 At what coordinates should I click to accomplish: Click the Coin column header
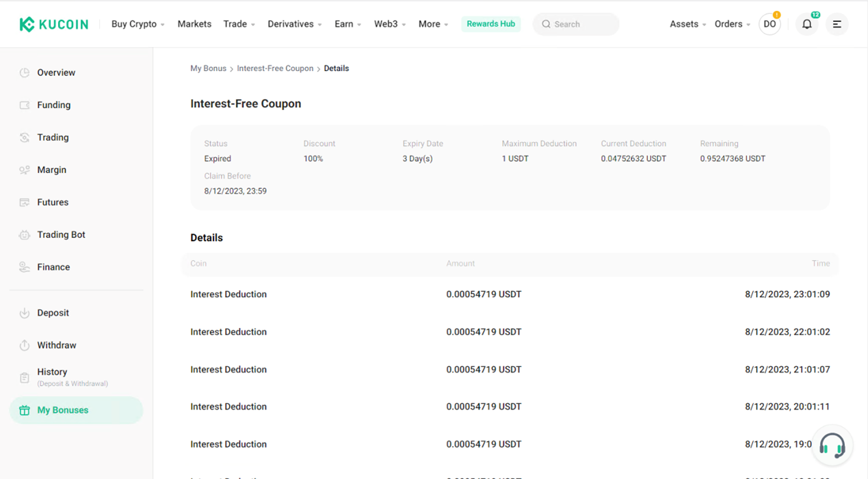click(198, 264)
